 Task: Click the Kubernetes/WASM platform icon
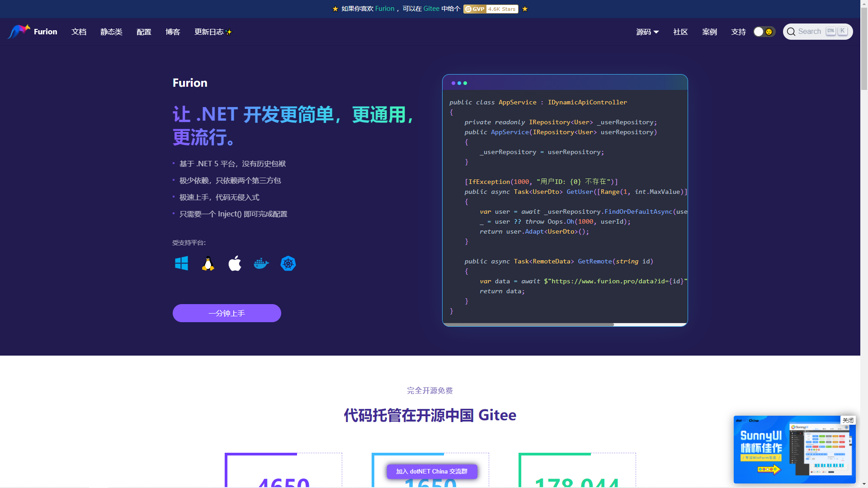pos(288,263)
